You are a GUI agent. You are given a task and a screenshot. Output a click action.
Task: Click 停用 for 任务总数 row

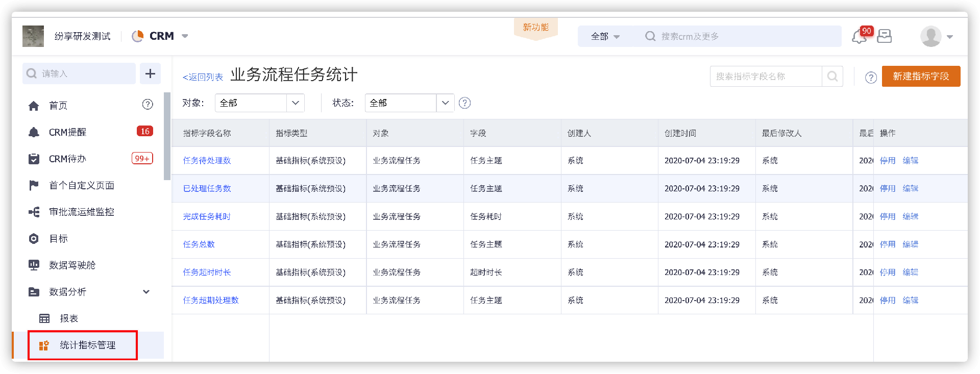pos(888,244)
